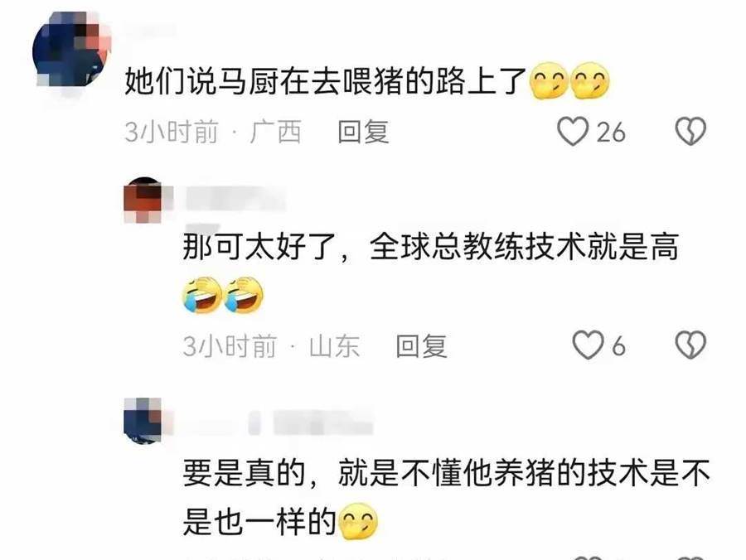This screenshot has width=746, height=560.
Task: Dislike the Shandong reply via broken heart
Action: click(x=690, y=345)
